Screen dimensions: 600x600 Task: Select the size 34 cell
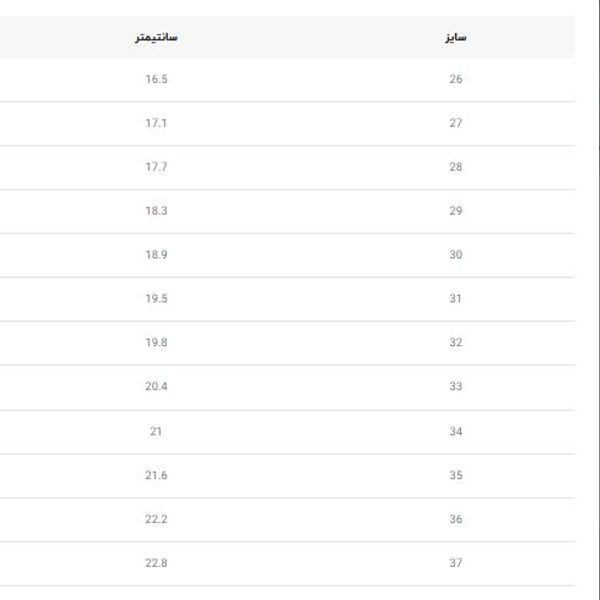tap(456, 431)
